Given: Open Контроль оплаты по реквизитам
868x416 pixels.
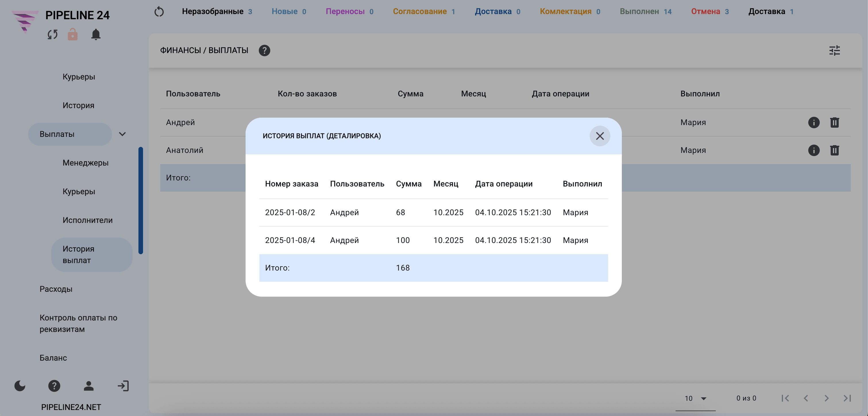Looking at the screenshot, I should 78,323.
